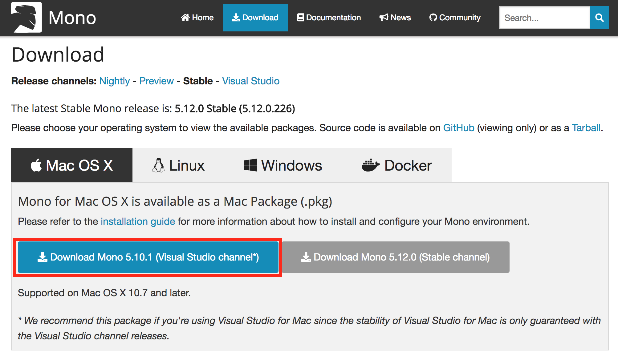Open the Documentation nav item
This screenshot has width=618, height=364.
(329, 18)
